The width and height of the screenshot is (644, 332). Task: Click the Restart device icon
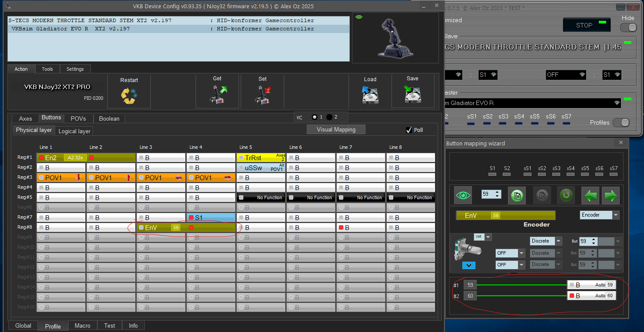[x=129, y=95]
